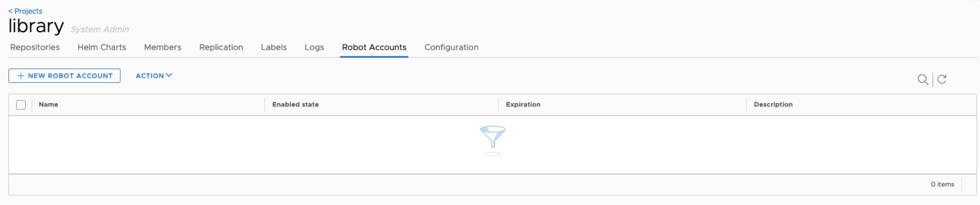The width and height of the screenshot is (980, 205).
Task: Click the New Robot Account button
Action: coord(70,76)
